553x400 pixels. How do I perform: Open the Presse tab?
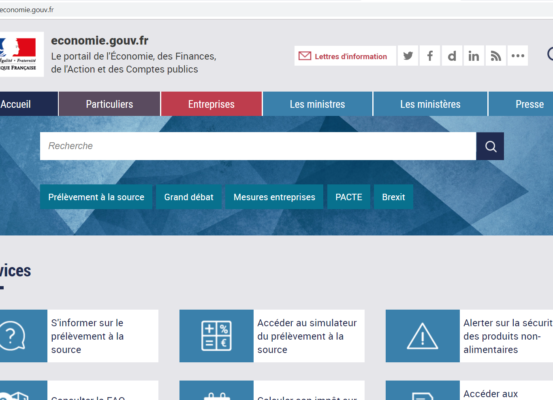point(521,104)
